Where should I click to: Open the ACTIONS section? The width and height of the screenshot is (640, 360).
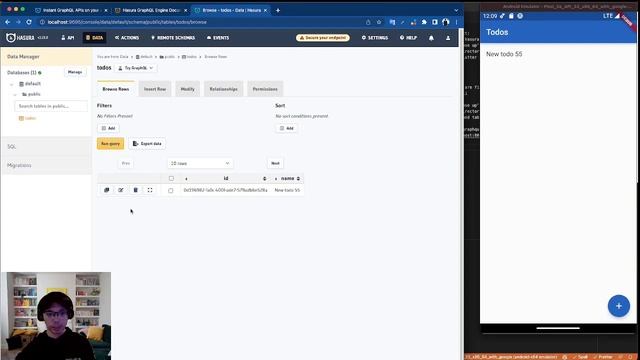127,38
